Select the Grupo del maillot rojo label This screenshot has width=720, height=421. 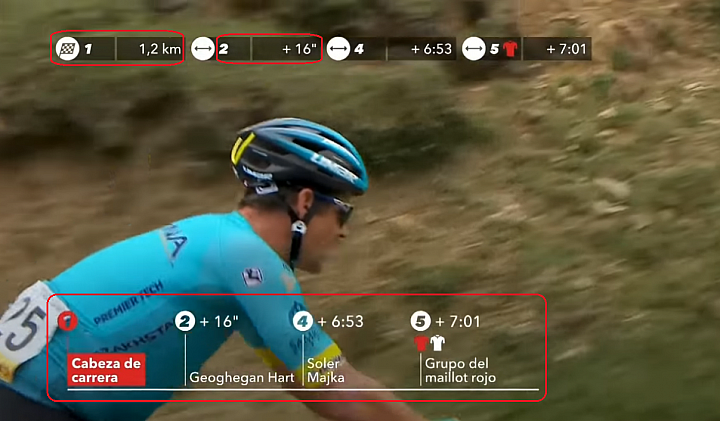click(x=460, y=370)
